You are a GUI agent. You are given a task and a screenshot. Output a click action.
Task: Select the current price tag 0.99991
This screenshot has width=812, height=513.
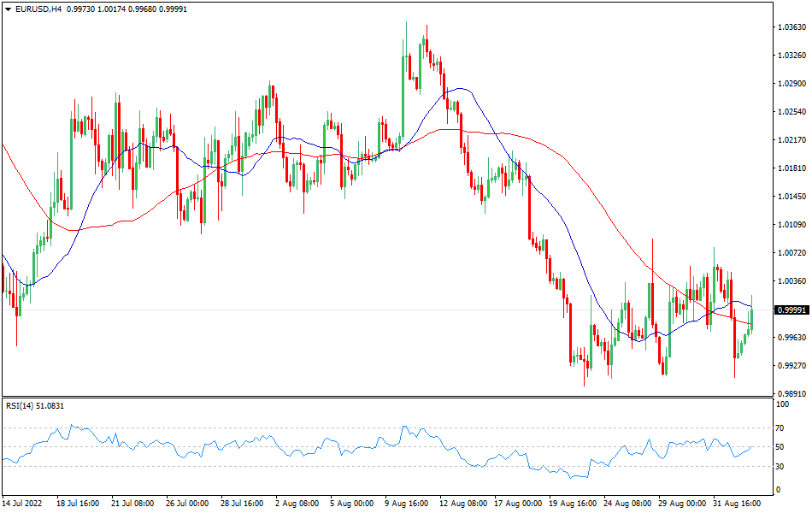tap(791, 310)
